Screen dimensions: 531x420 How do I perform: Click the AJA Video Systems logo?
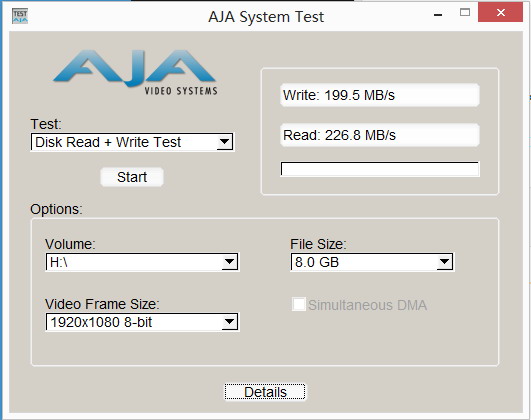coord(135,72)
